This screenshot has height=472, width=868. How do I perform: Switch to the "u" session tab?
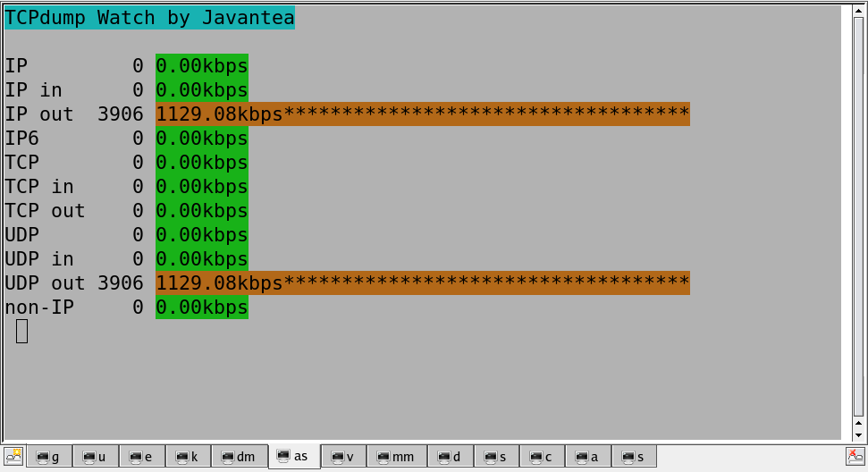point(96,457)
